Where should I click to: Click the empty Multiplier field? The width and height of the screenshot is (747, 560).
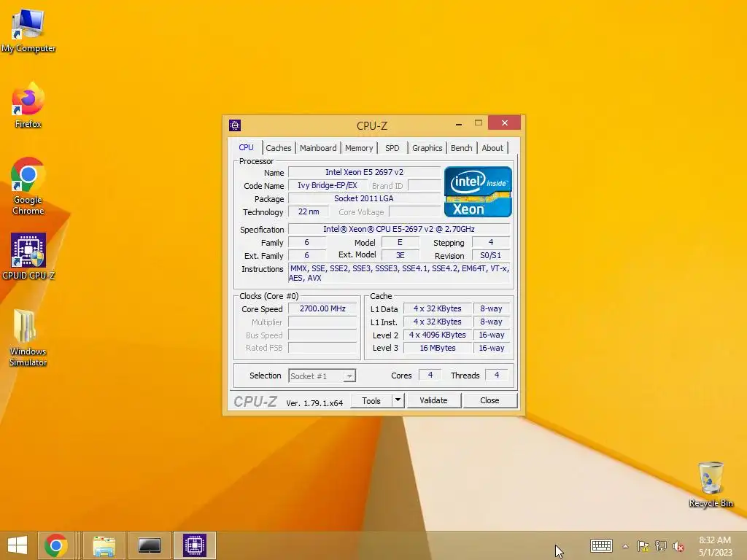click(322, 322)
